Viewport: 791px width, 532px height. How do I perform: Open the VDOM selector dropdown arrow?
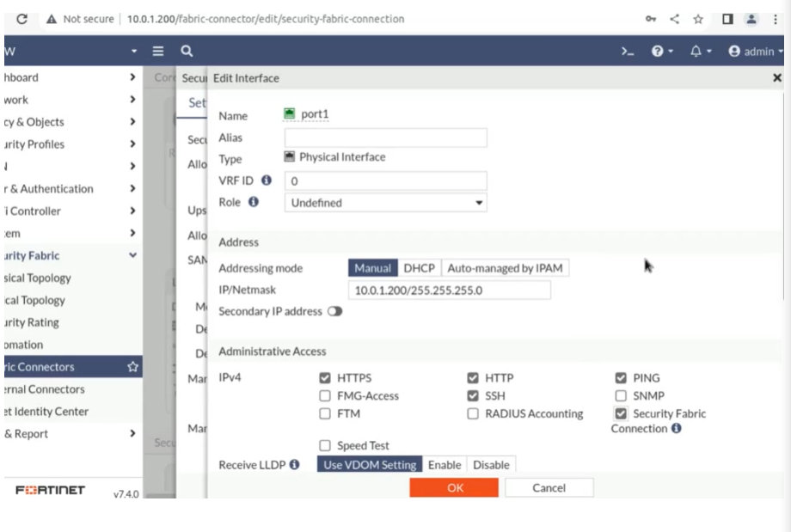tap(133, 51)
